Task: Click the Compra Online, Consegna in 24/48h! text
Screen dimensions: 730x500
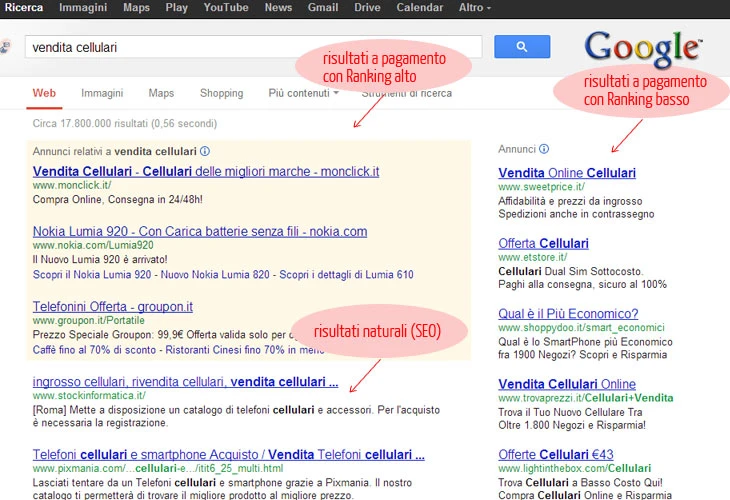Action: [117, 199]
